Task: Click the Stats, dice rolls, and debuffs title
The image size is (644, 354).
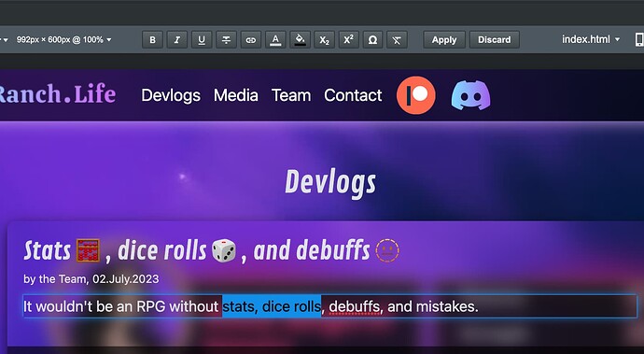Action: 212,250
